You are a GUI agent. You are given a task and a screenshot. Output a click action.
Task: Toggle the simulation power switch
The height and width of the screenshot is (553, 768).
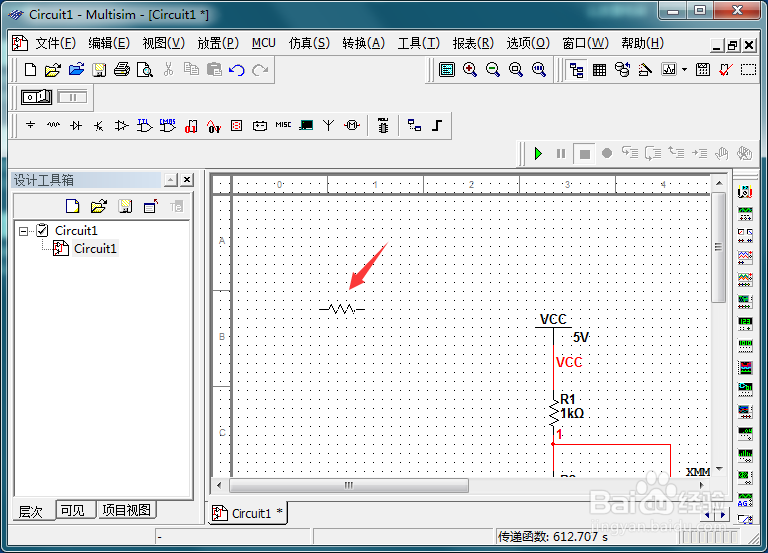tap(36, 97)
